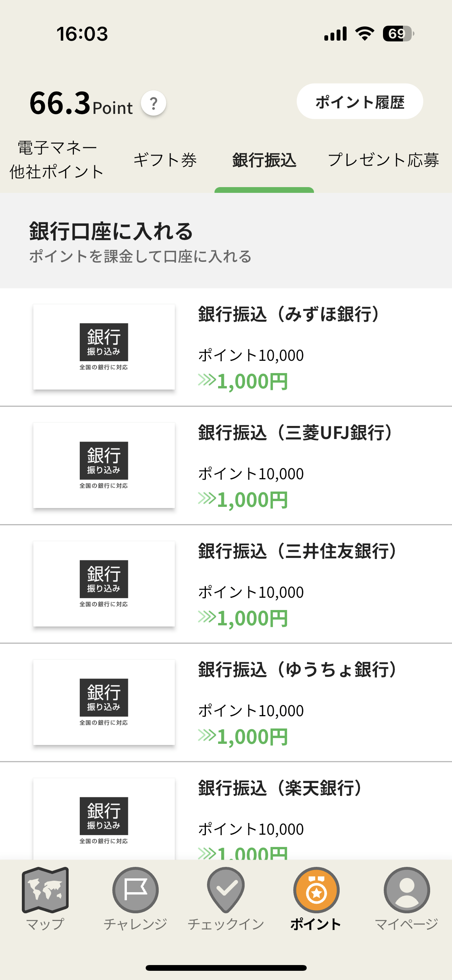Tap the Challenge flag icon
Image resolution: width=452 pixels, height=980 pixels.
[x=135, y=890]
